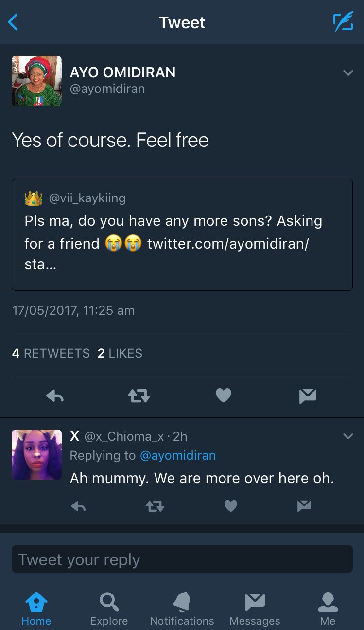Like x_Chioma_x's reply with the heart
The height and width of the screenshot is (630, 364).
click(x=230, y=506)
